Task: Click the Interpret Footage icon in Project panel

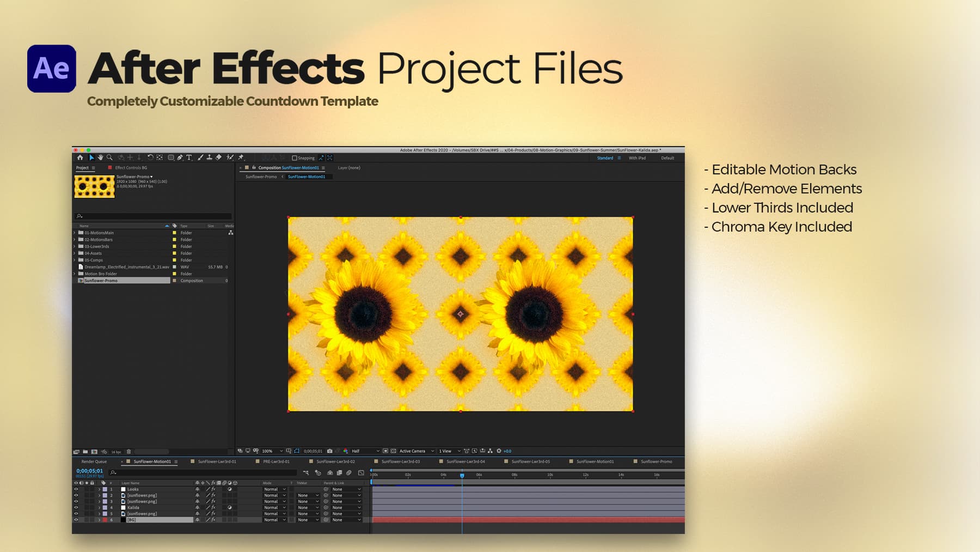Action: (76, 452)
